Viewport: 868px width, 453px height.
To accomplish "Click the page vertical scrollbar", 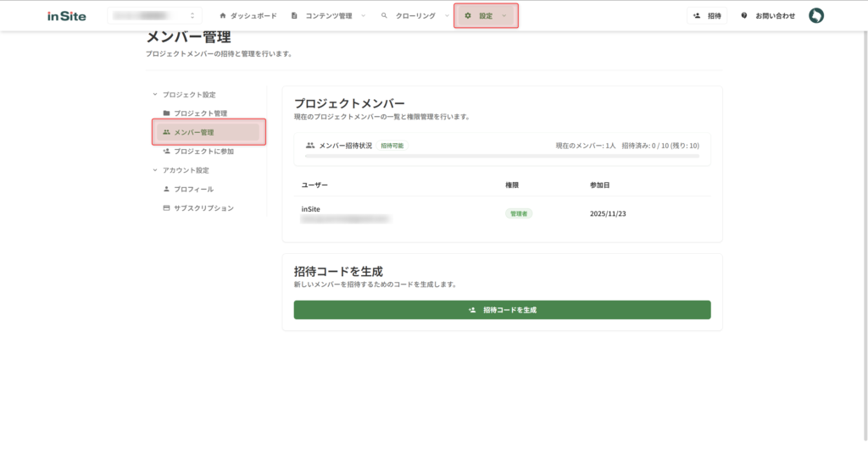I will 865,235.
